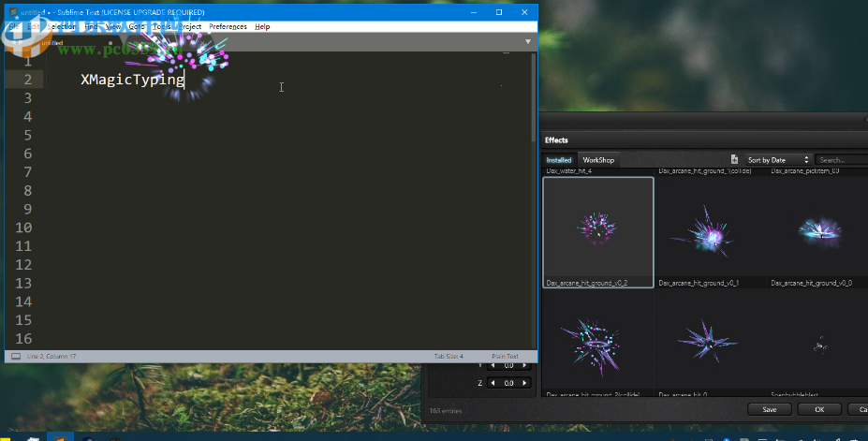Open the Tab Size: 4 selector
The height and width of the screenshot is (441, 868).
coord(449,357)
